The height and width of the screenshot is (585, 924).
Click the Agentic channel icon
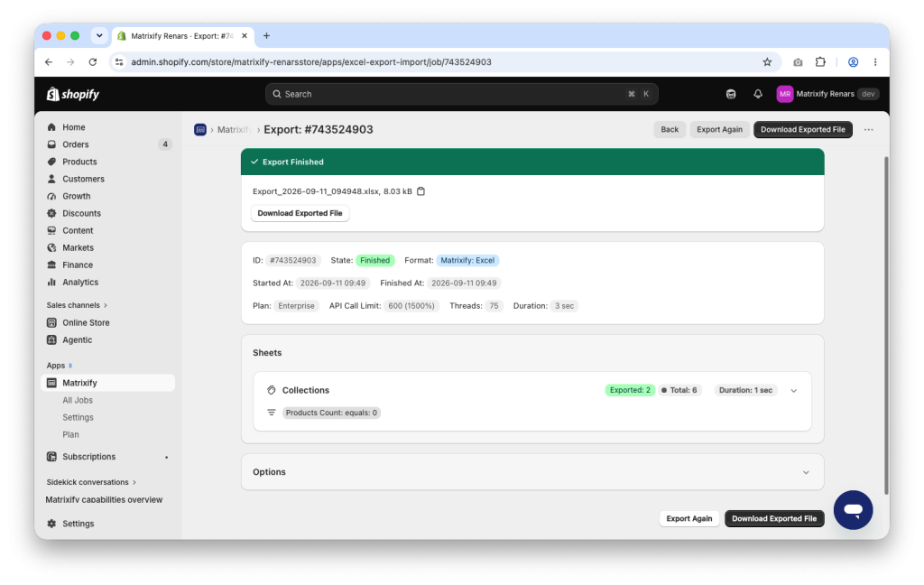point(51,340)
